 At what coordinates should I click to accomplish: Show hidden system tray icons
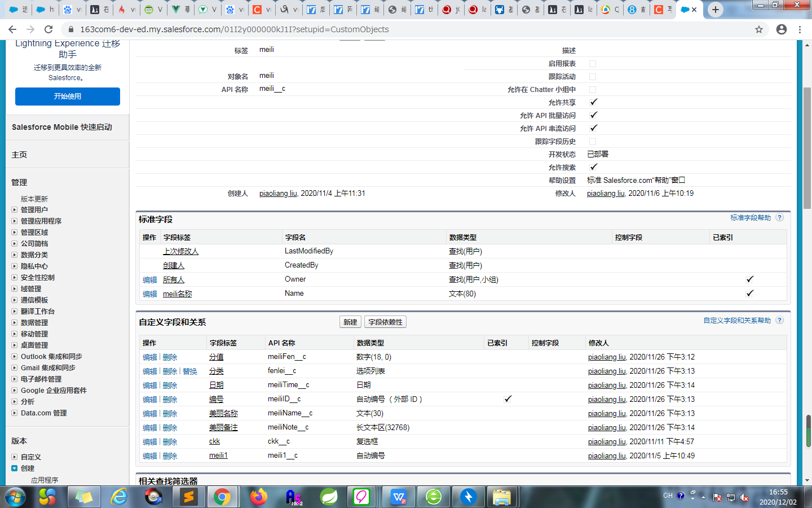[x=703, y=497]
